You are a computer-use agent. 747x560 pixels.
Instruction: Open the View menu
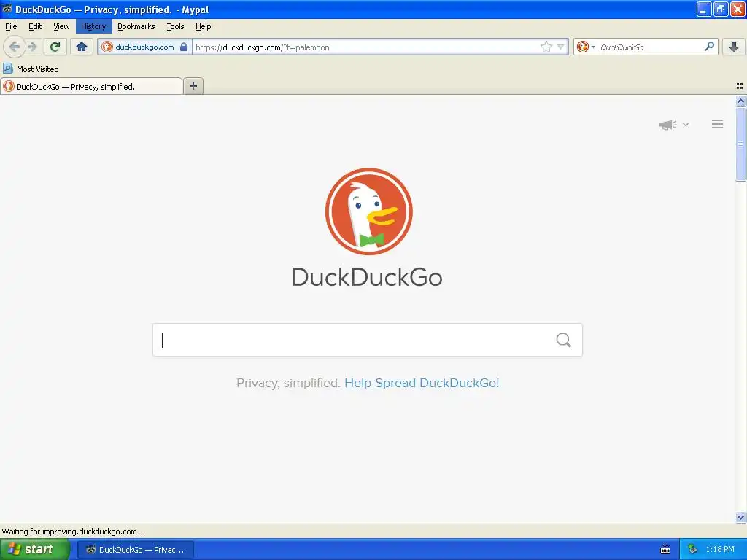point(61,26)
